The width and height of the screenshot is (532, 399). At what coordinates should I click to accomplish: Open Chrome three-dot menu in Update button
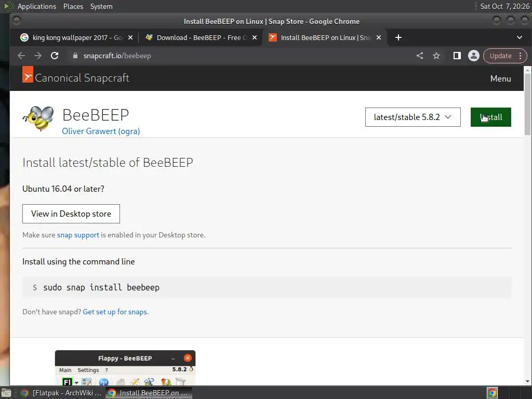[x=520, y=56]
